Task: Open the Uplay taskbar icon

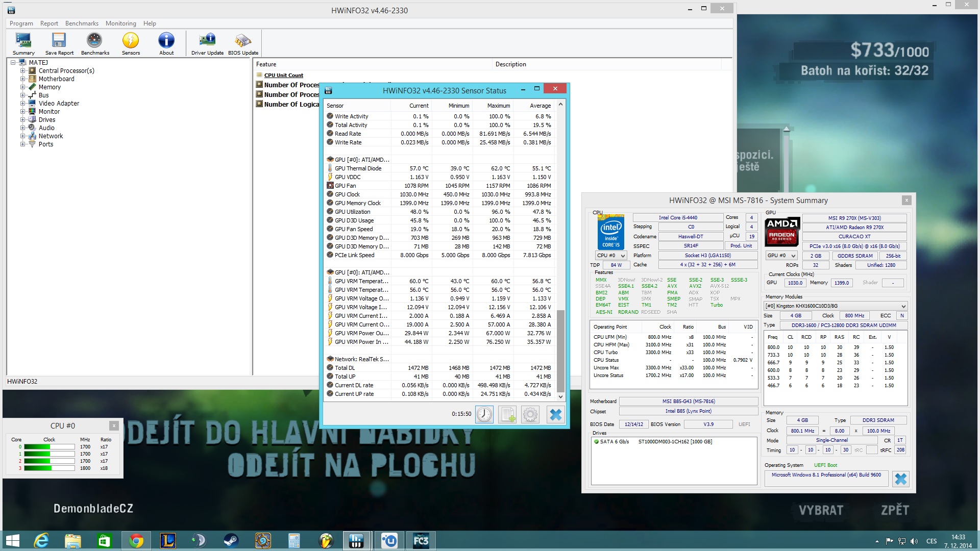Action: [389, 541]
